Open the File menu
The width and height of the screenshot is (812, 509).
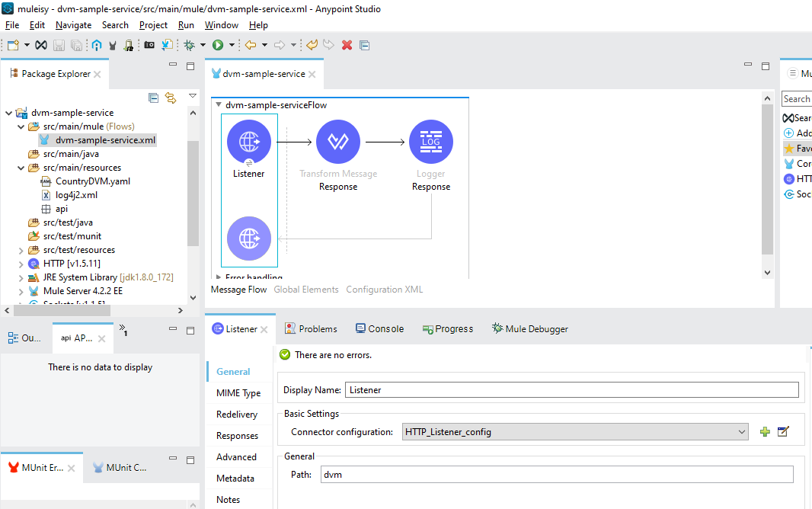(12, 25)
